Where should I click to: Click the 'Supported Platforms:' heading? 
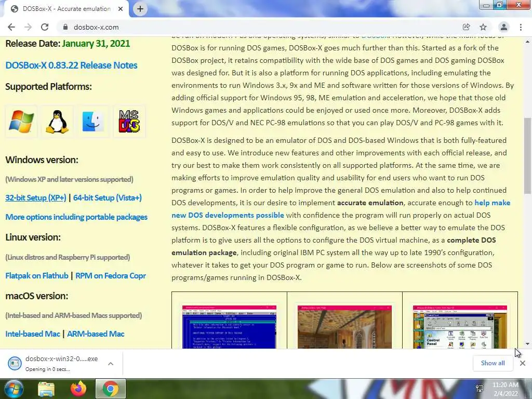[x=48, y=87]
